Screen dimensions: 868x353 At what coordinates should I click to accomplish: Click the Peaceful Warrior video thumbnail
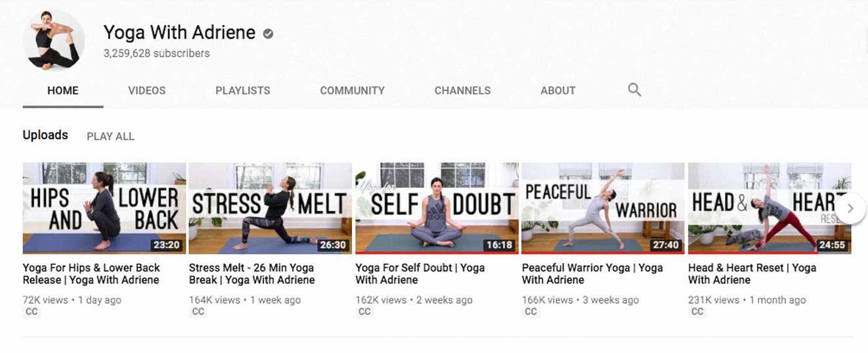pyautogui.click(x=603, y=208)
